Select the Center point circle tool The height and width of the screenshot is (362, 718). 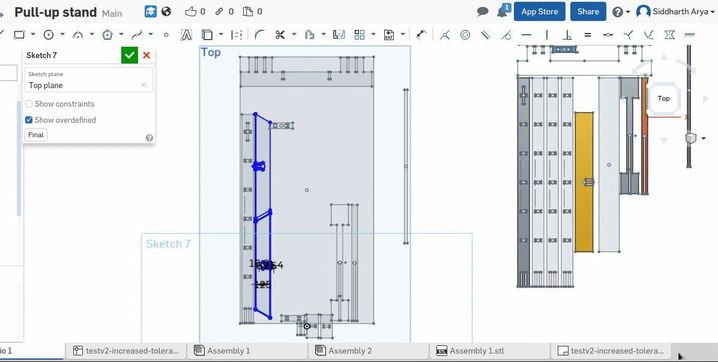tap(49, 35)
